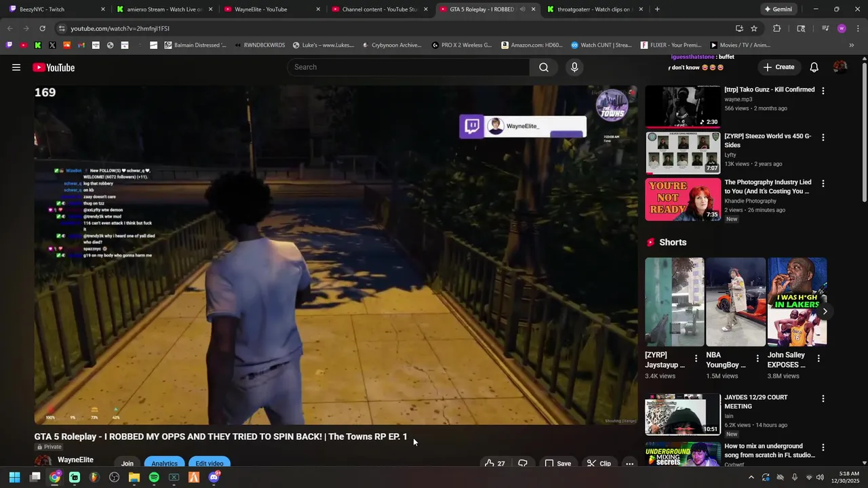Bookmark this page with star icon

click(x=754, y=28)
